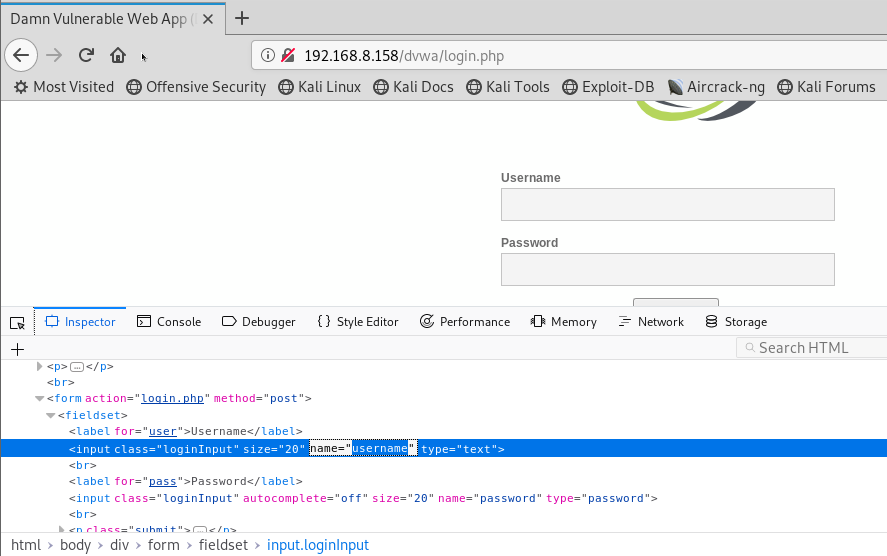The image size is (887, 556).
Task: Select div in the breadcrumb trail
Action: (x=119, y=545)
